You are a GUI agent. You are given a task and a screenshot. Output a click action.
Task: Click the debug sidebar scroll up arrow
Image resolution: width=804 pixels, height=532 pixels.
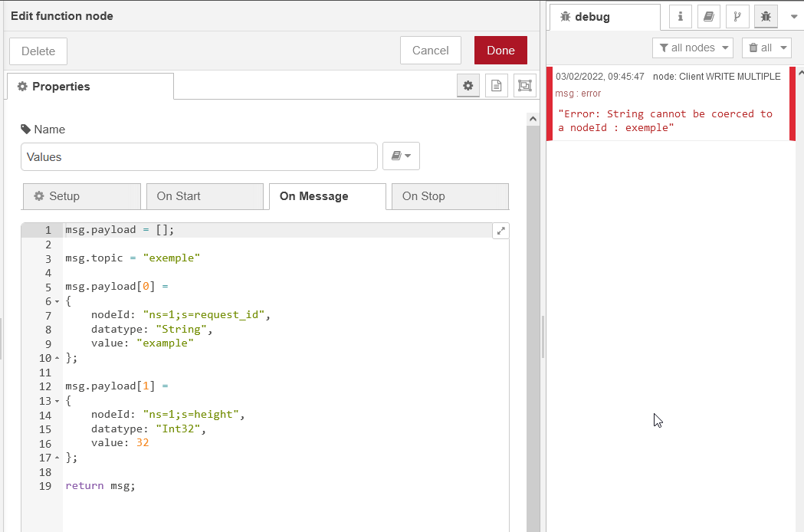[801, 73]
